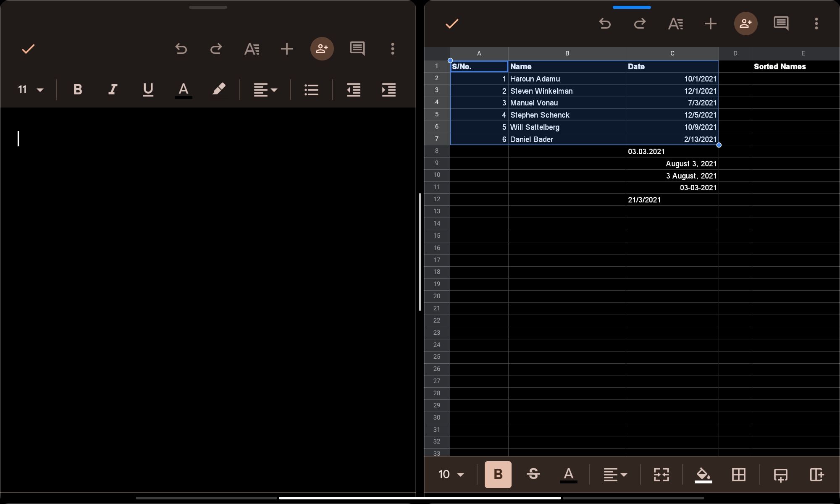Viewport: 840px width, 504px height.
Task: Select the highlight tool in the document toolbar
Action: (x=219, y=89)
